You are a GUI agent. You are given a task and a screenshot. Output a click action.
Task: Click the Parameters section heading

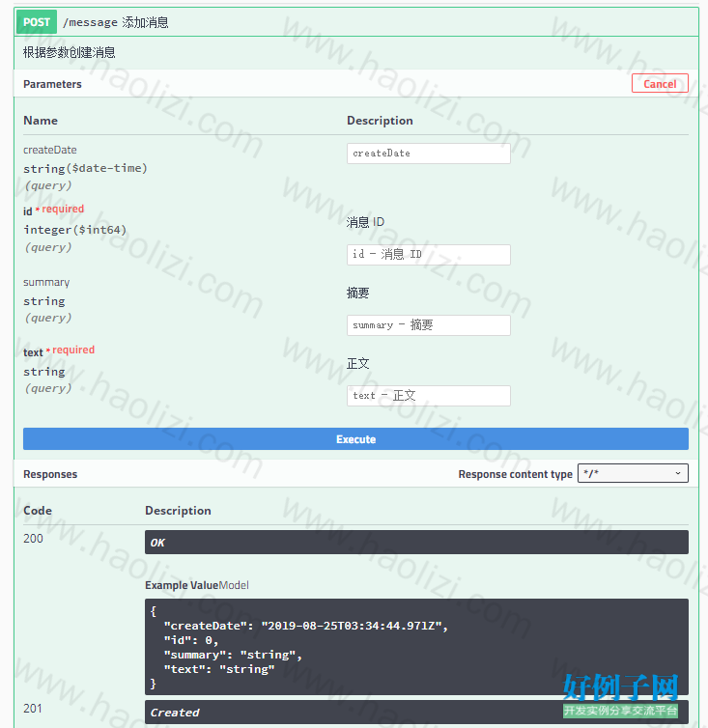(52, 84)
